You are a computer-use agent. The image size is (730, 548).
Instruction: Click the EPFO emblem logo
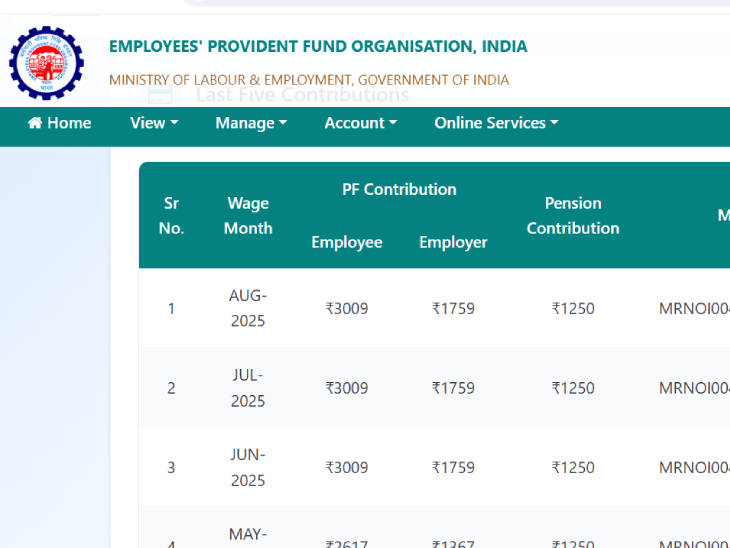[46, 63]
